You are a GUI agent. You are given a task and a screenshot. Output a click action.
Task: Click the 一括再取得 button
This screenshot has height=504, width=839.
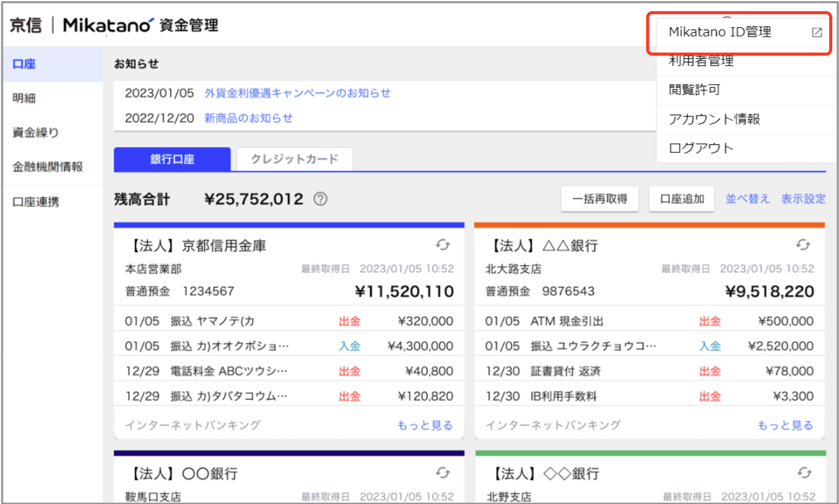[599, 199]
